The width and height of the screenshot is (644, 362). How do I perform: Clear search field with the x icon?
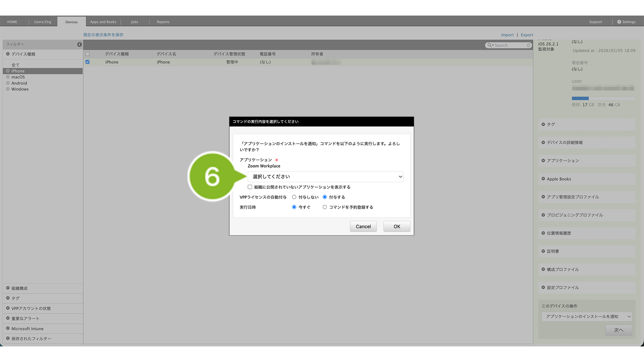[x=528, y=45]
